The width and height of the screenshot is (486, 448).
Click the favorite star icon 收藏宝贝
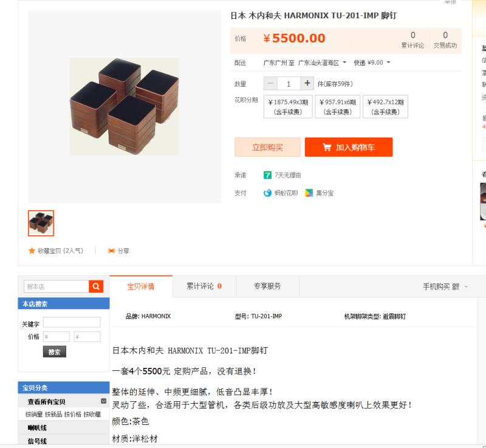(32, 251)
